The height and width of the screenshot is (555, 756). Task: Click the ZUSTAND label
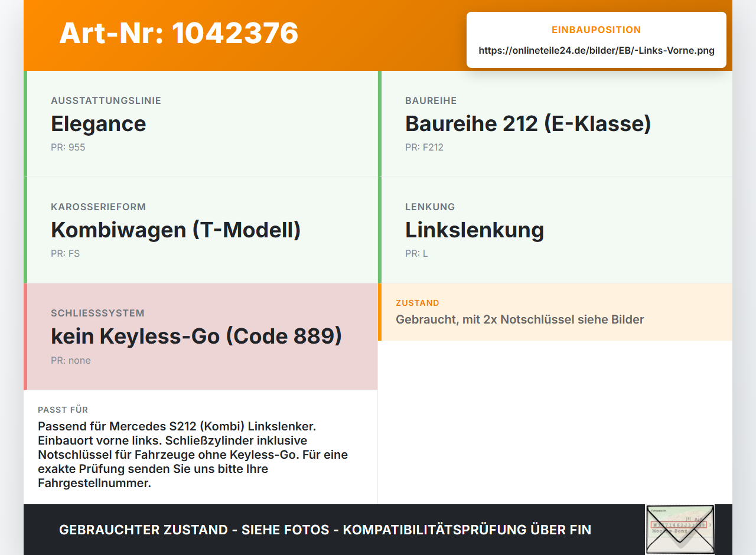point(418,303)
